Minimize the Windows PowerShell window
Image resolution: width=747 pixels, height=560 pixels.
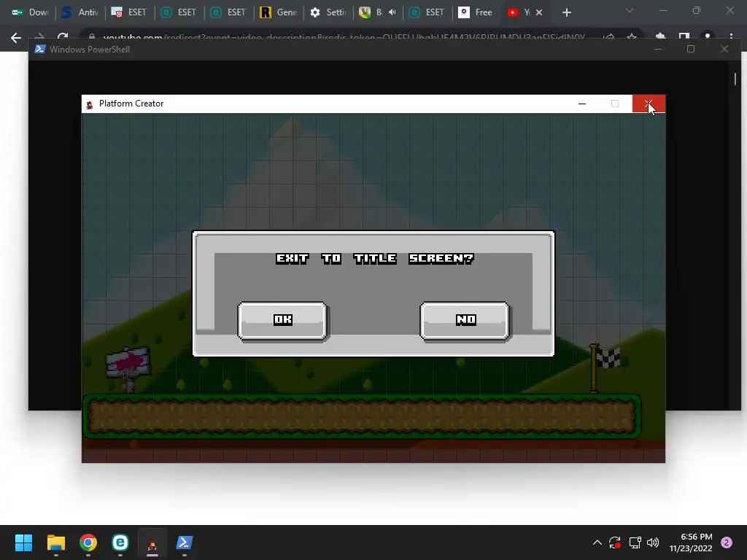(x=658, y=49)
